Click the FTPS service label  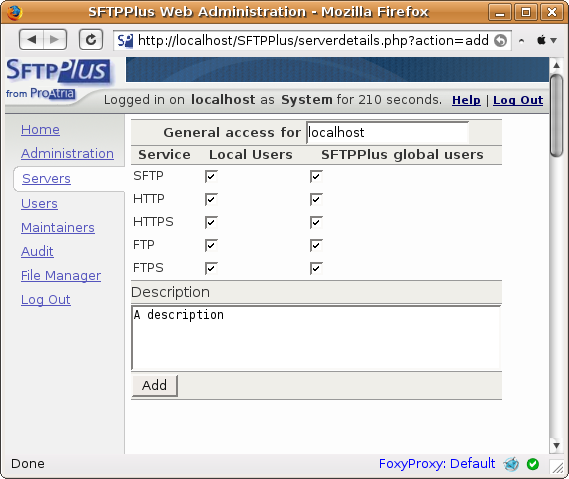pos(148,268)
